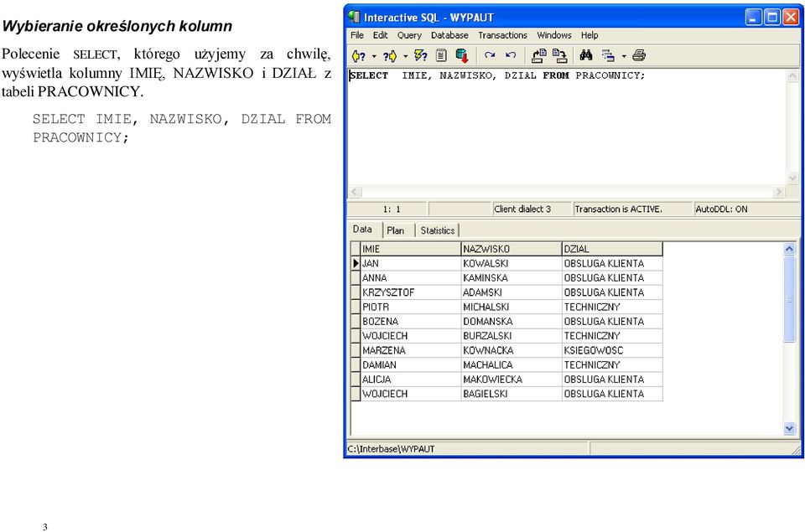Click the results grid vertical scrollbar thumb
Image resolution: width=805 pixels, height=532 pixels.
789,298
